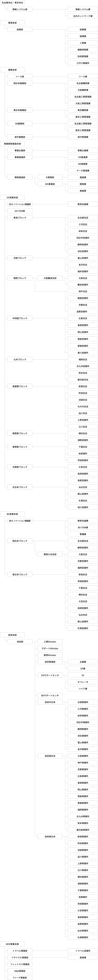
Task: Click the 西日本業務部 department box
Action: [20, 83]
